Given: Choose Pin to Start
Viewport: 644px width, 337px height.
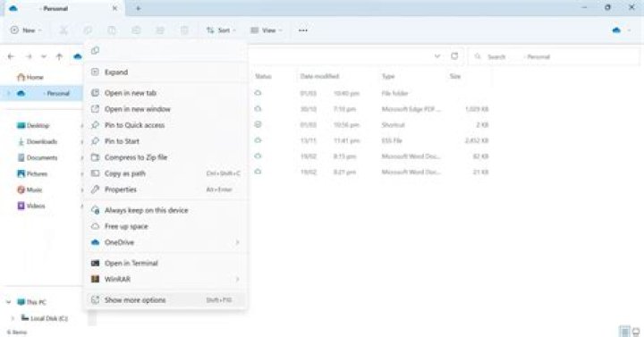Looking at the screenshot, I should coord(165,141).
